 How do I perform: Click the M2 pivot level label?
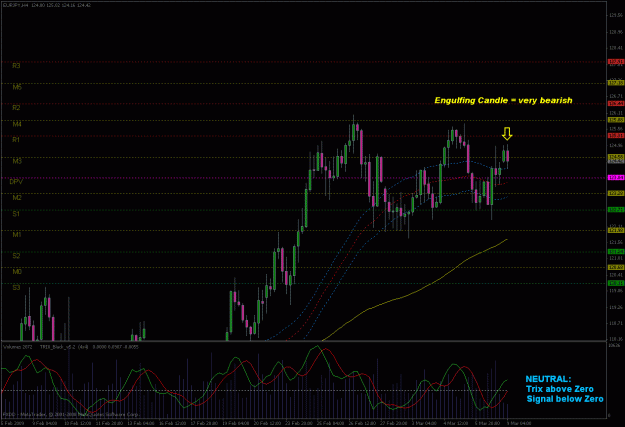point(17,198)
